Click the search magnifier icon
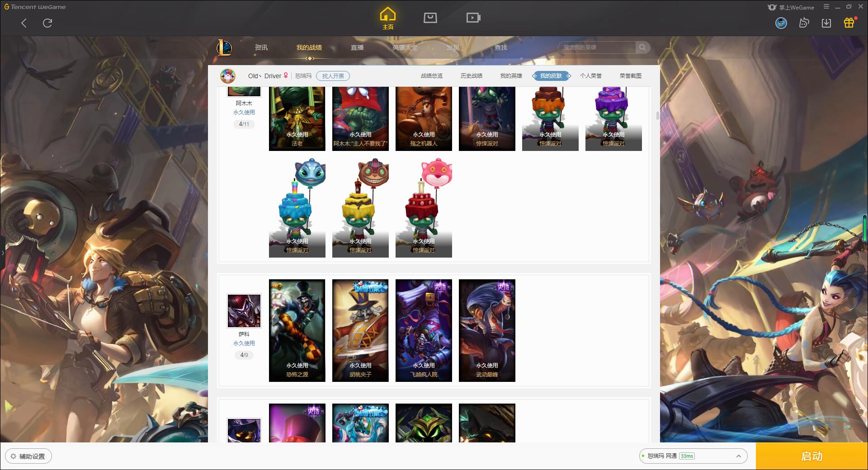Image resolution: width=868 pixels, height=470 pixels. (x=642, y=47)
